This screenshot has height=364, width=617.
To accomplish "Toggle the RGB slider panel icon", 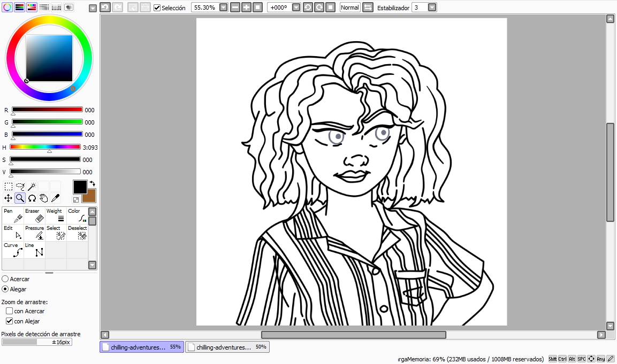I will 19,7.
